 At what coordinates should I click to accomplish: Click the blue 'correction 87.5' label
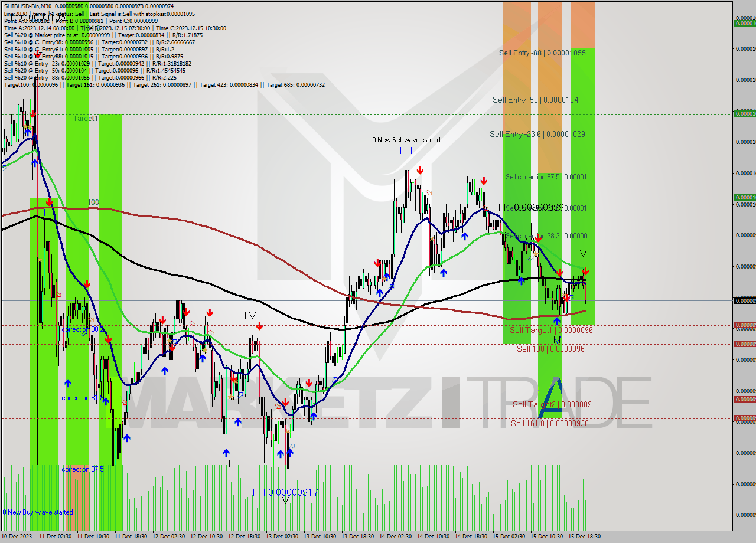pyautogui.click(x=83, y=469)
